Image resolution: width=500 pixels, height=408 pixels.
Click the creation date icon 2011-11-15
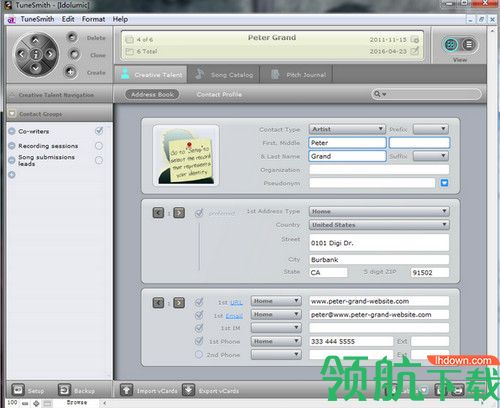click(414, 39)
